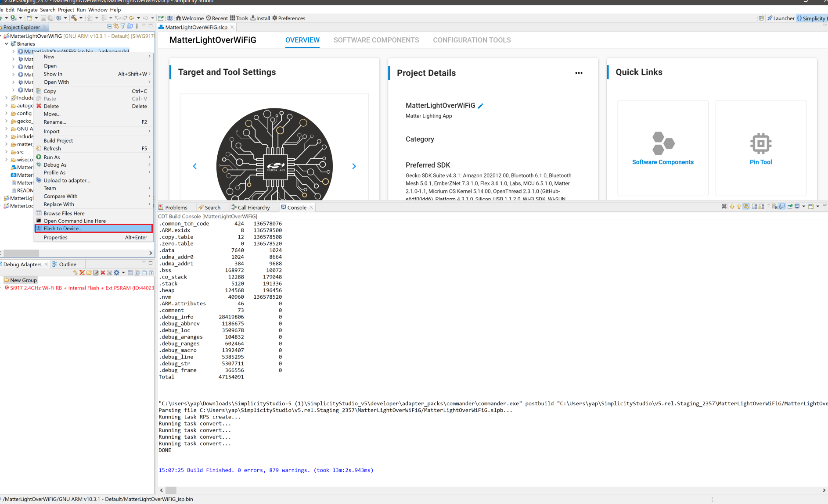The height and width of the screenshot is (504, 828).
Task: Open dropdown next to Display Selected Console
Action: [804, 206]
